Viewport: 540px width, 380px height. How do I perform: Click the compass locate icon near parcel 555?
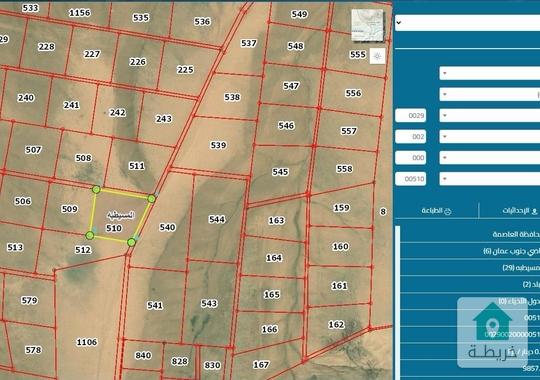click(377, 56)
